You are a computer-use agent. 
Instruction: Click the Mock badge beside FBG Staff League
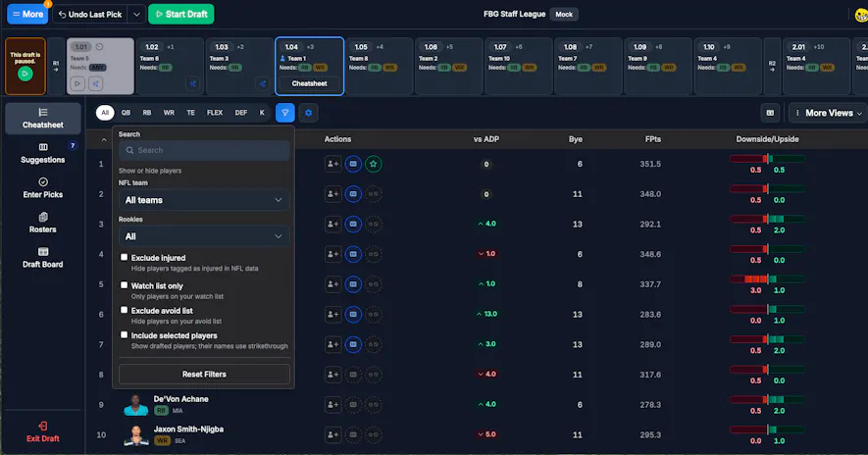tap(564, 15)
